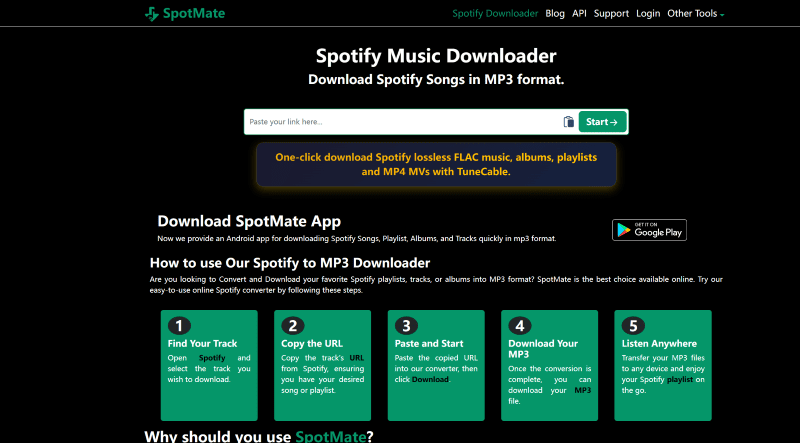Click the Paste and Start card title
This screenshot has height=443, width=800.
click(x=429, y=343)
